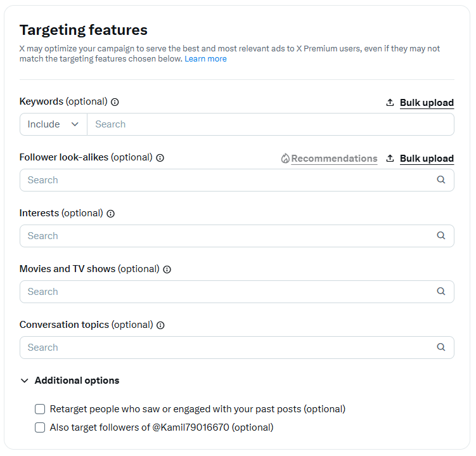Click the info icon next to Keywords
The height and width of the screenshot is (456, 476).
115,102
